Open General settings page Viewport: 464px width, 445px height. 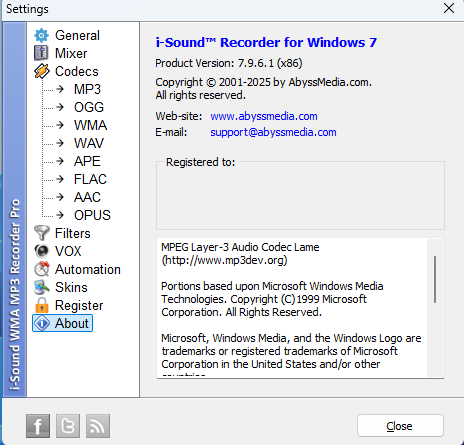(x=77, y=35)
